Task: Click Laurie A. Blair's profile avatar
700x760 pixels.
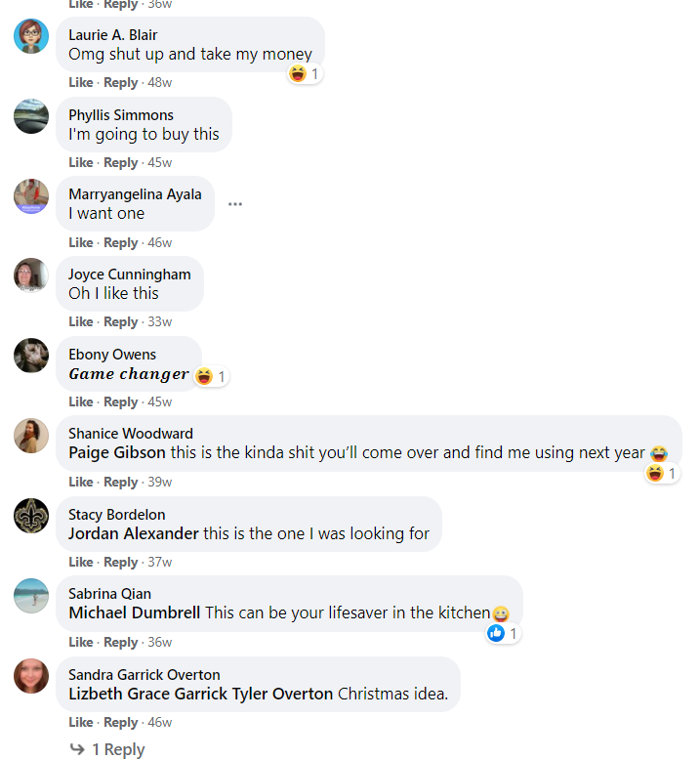Action: (x=31, y=36)
